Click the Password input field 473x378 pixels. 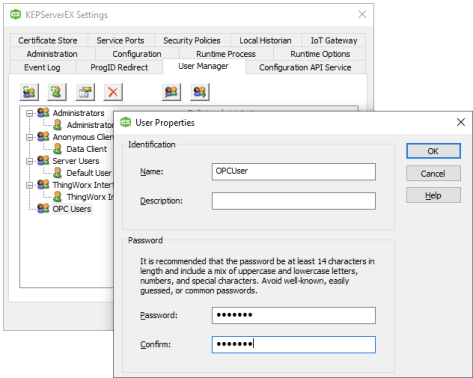[294, 315]
